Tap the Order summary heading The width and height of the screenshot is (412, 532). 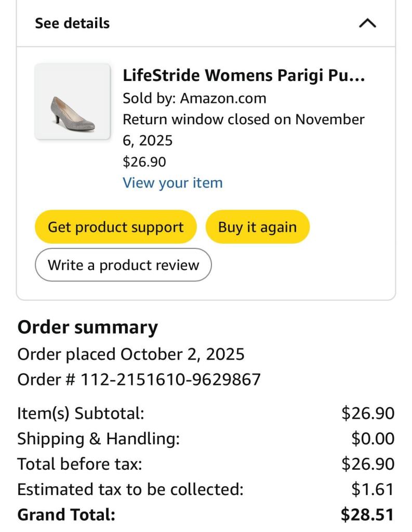87,327
